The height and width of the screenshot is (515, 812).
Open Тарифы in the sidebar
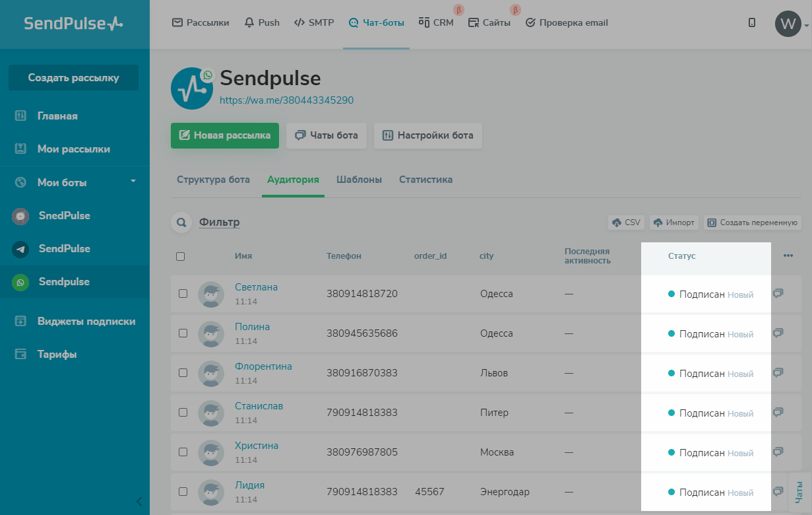pos(57,355)
